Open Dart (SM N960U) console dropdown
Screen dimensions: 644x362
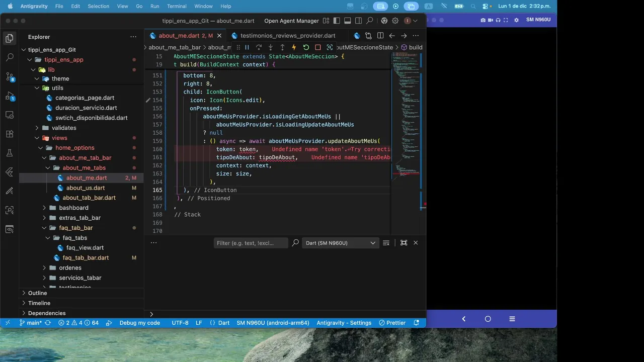click(340, 243)
